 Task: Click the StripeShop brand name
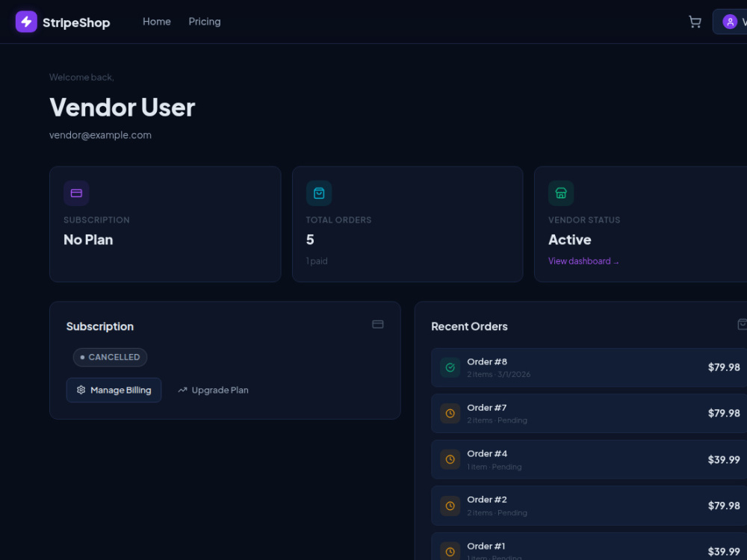click(76, 22)
